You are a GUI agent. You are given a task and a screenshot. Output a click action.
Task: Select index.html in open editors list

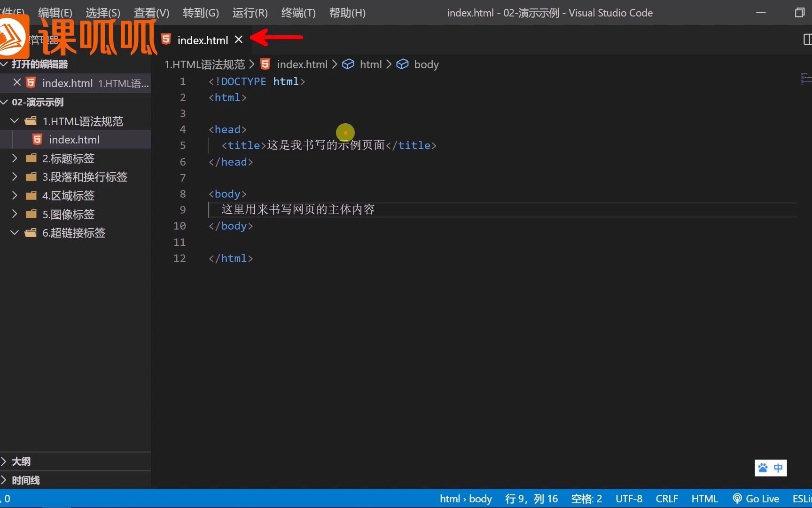[75, 83]
